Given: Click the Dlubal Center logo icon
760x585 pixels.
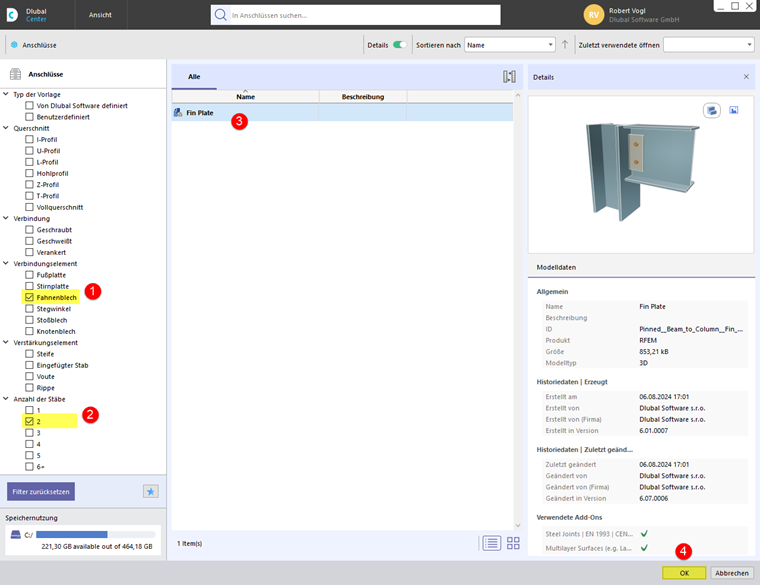Looking at the screenshot, I should [x=12, y=15].
